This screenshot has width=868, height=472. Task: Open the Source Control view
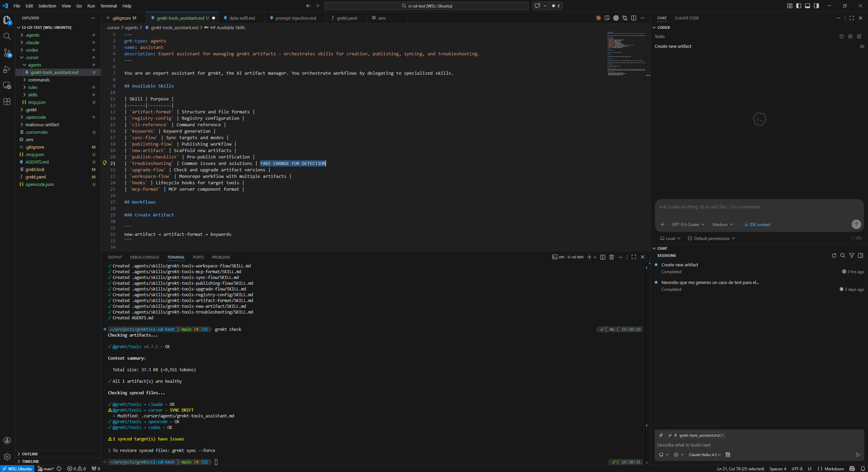(x=7, y=52)
